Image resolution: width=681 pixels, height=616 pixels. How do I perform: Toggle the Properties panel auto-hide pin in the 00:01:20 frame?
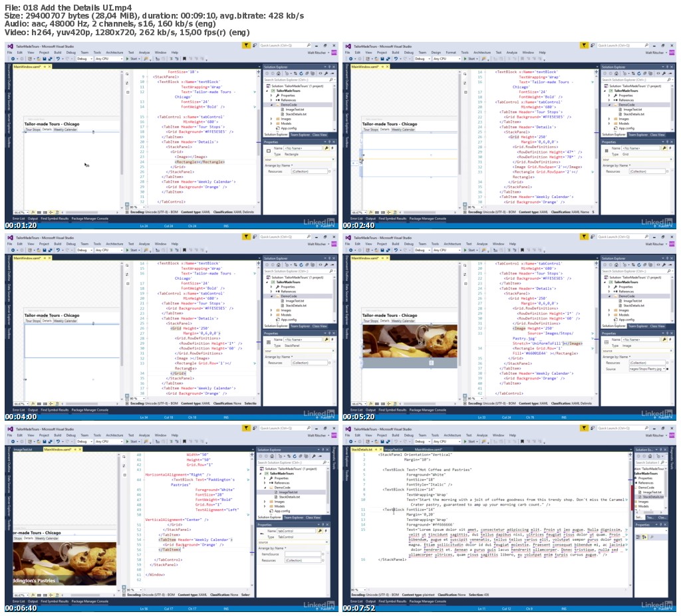click(329, 142)
